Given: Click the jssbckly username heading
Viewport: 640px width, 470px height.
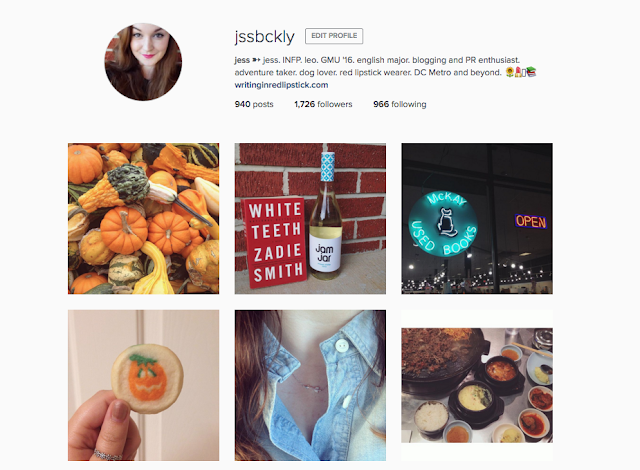Looking at the screenshot, I should [x=264, y=37].
